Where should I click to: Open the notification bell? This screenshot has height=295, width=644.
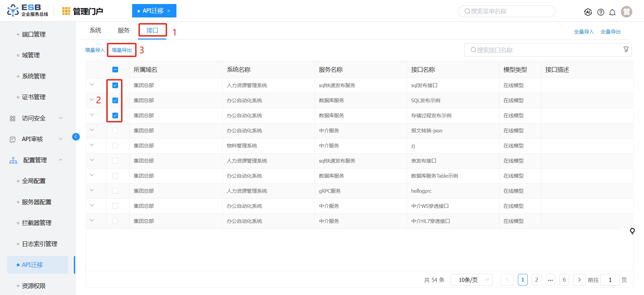pyautogui.click(x=612, y=12)
